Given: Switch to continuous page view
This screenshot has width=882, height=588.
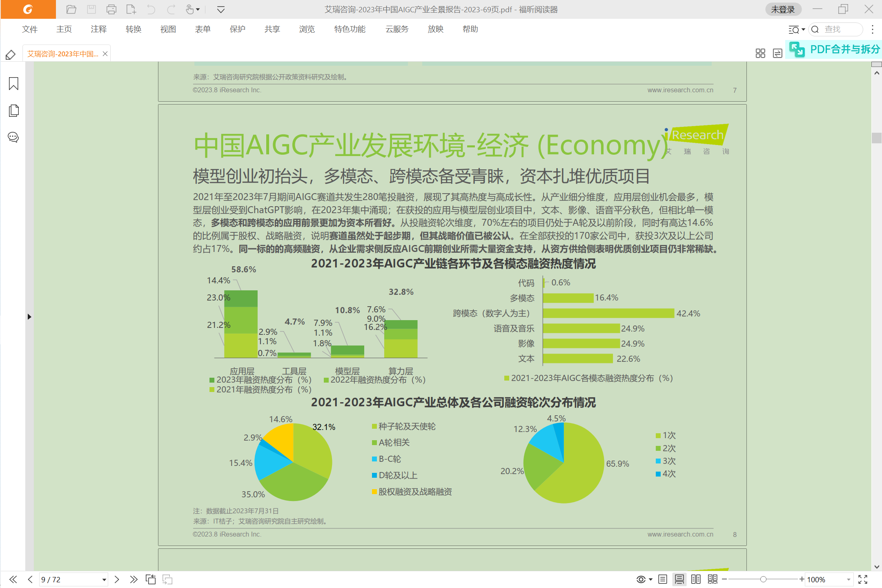Looking at the screenshot, I should pyautogui.click(x=679, y=579).
